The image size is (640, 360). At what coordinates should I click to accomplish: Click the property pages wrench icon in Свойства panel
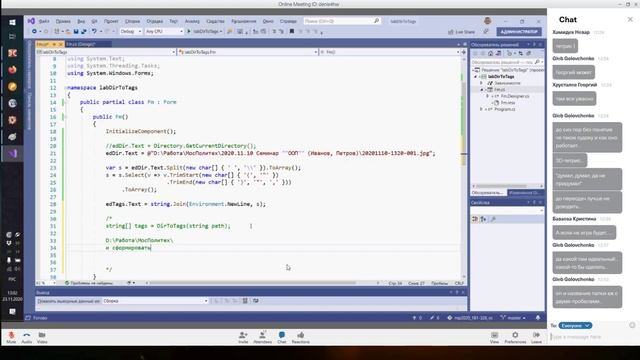493,219
